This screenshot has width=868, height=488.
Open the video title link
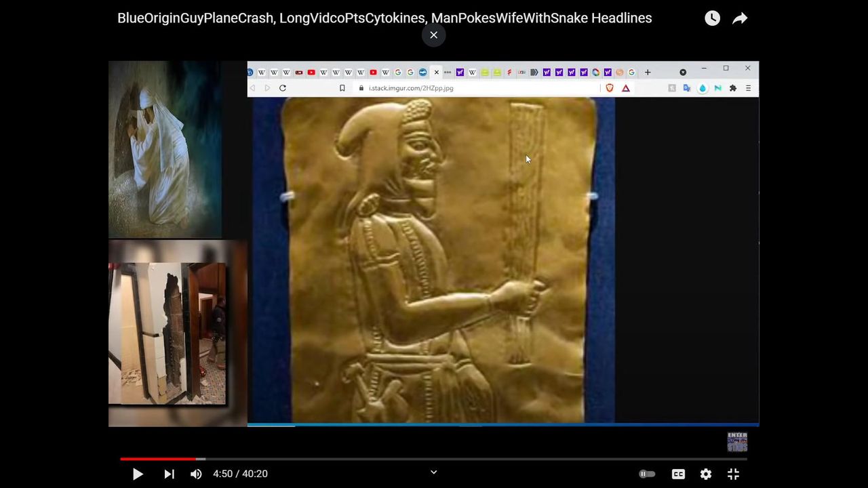click(x=384, y=18)
